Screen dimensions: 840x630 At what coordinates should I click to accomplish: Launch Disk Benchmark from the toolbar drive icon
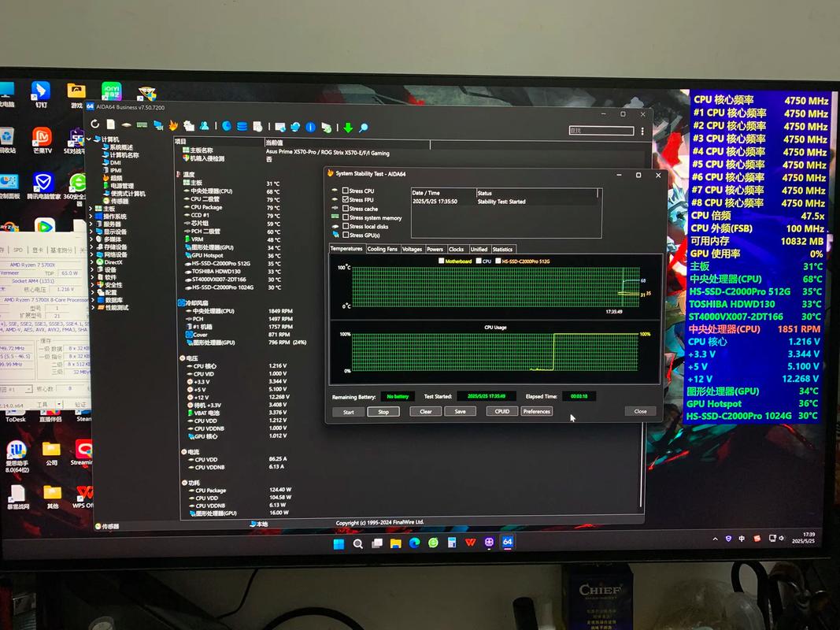(127, 124)
